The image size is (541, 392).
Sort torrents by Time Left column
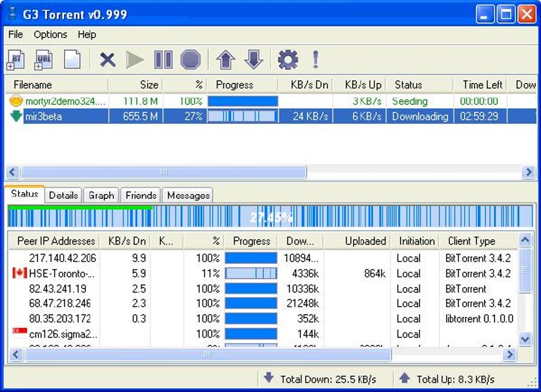[x=480, y=85]
